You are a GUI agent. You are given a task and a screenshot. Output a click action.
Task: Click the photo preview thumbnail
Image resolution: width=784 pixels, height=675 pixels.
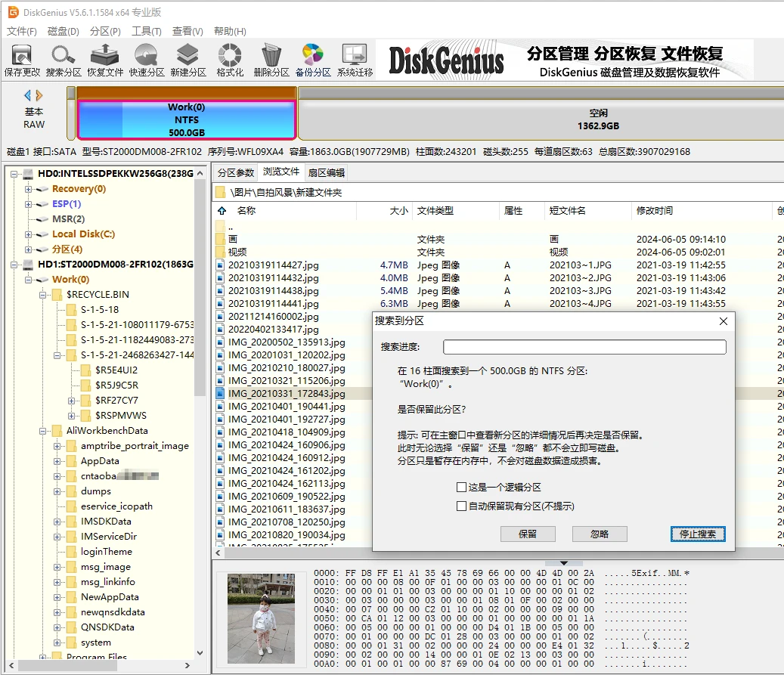pos(261,618)
